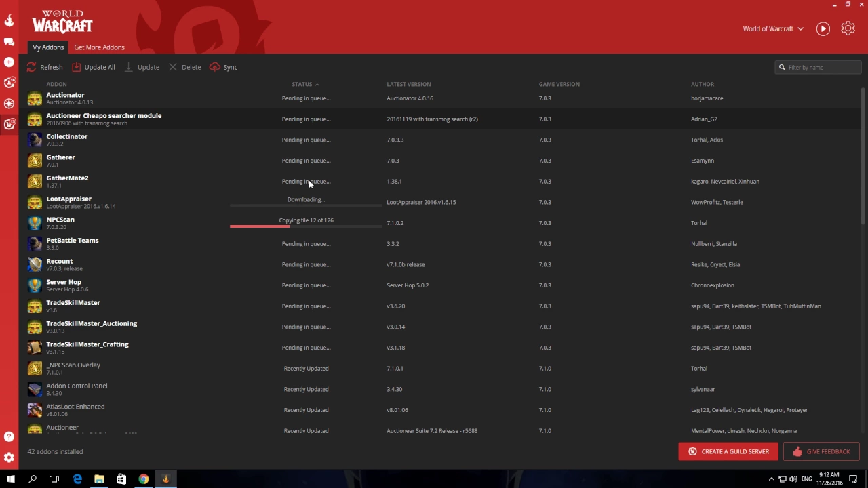Open the help question mark icon
This screenshot has width=868, height=488.
(x=9, y=436)
